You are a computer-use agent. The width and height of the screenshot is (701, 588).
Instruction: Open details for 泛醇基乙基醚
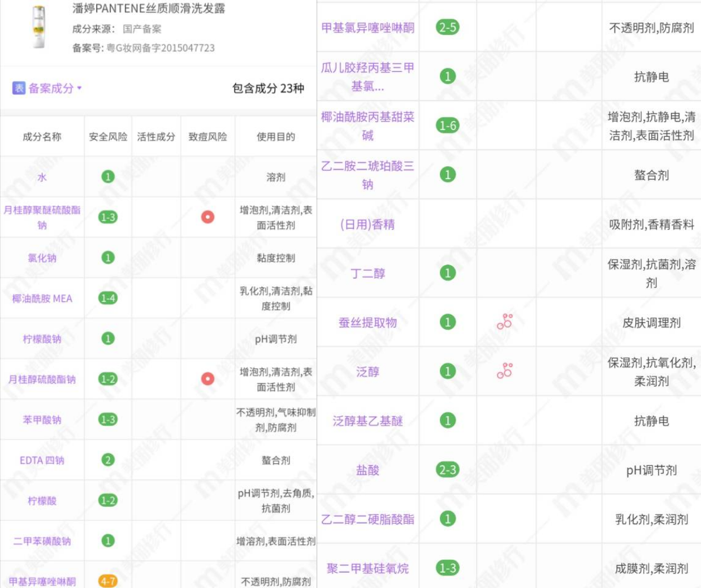click(x=369, y=421)
